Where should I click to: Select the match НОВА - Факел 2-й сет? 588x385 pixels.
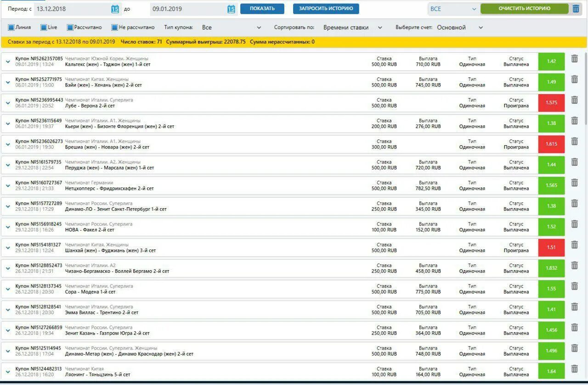click(x=90, y=230)
